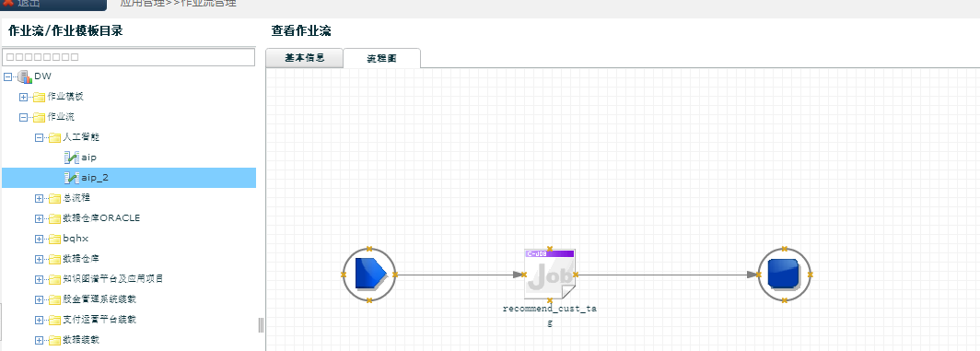Expand the 数据仓库ORACLE folder
The width and height of the screenshot is (980, 351).
coord(39,218)
